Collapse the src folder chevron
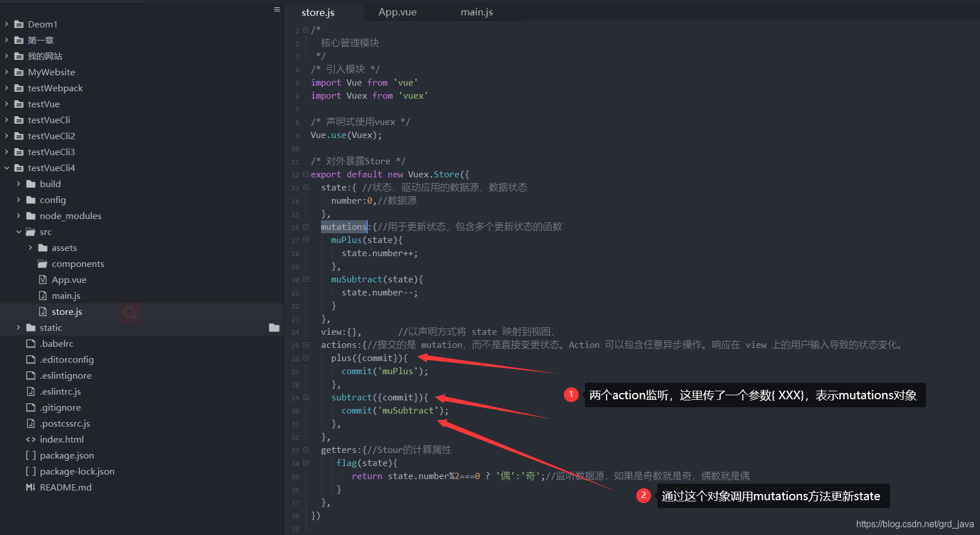The width and height of the screenshot is (980, 535). point(18,232)
